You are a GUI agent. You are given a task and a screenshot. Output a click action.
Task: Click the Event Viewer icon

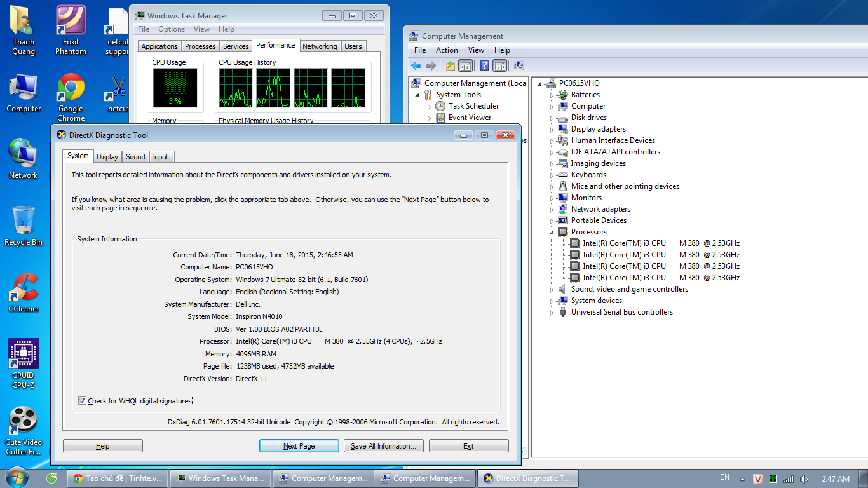point(440,118)
